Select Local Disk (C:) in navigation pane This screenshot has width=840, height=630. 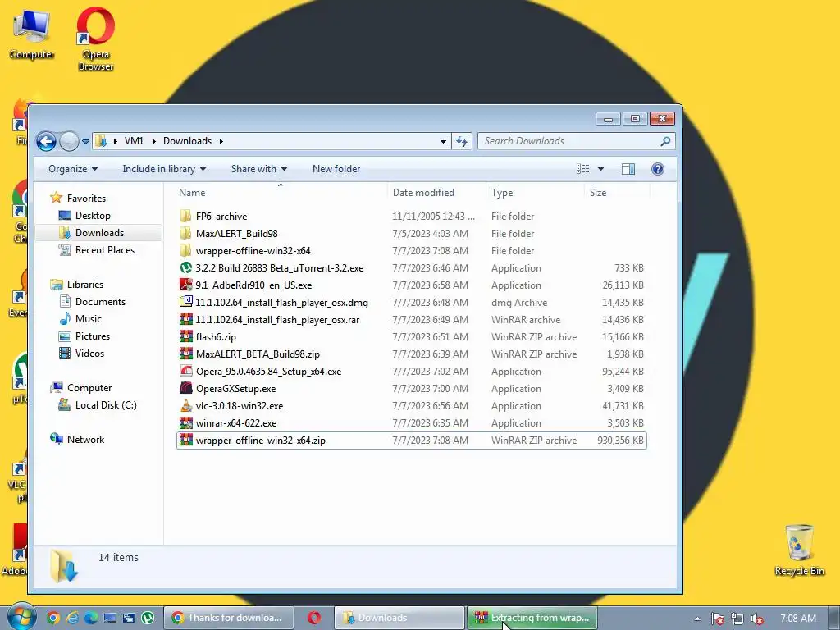click(106, 405)
